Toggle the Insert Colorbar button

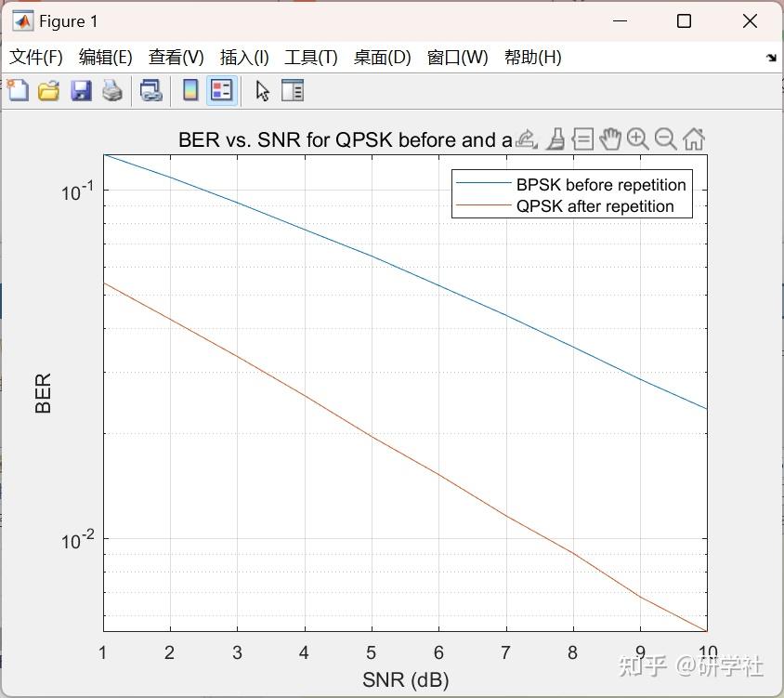coord(191,90)
